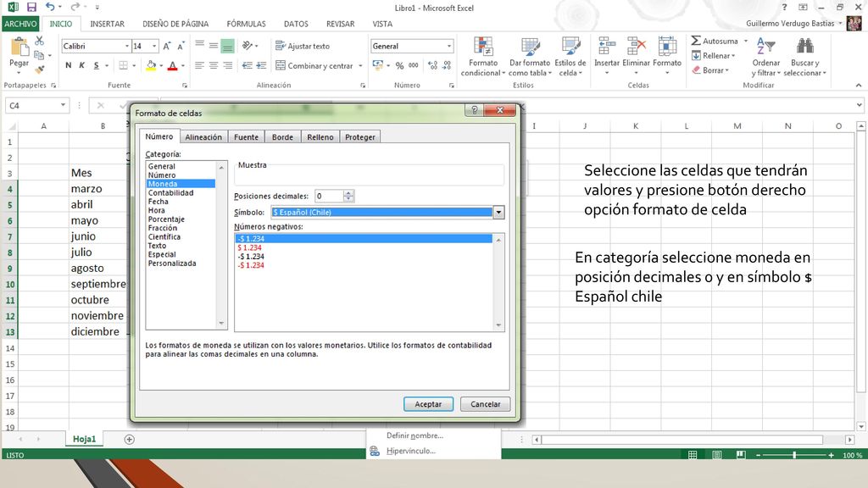Click the red font color A icon

[x=173, y=65]
